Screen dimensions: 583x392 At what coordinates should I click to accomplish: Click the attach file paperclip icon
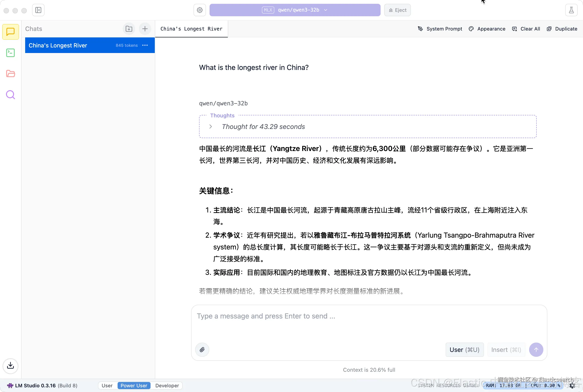pos(202,349)
